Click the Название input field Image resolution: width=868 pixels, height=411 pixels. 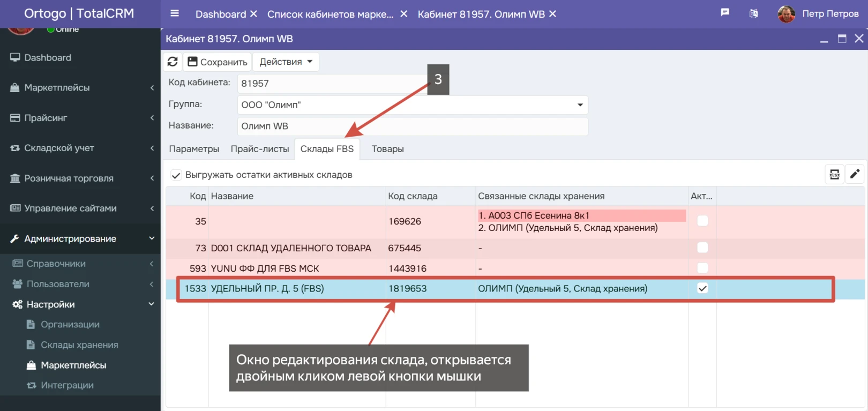[x=413, y=126]
